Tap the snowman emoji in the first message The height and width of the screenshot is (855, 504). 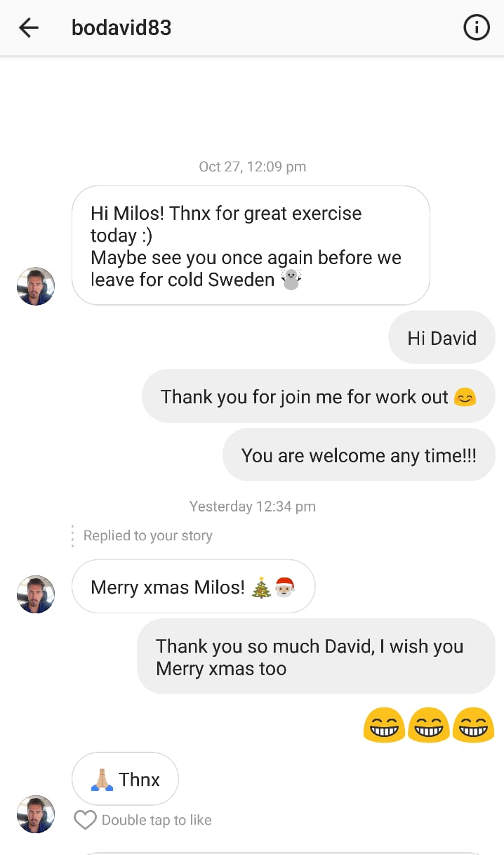point(291,279)
